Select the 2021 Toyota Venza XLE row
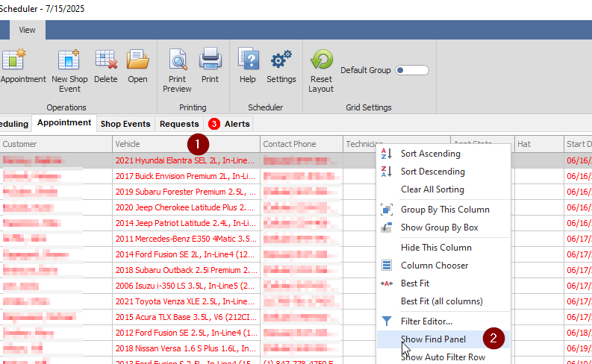592x364 pixels. tap(185, 301)
